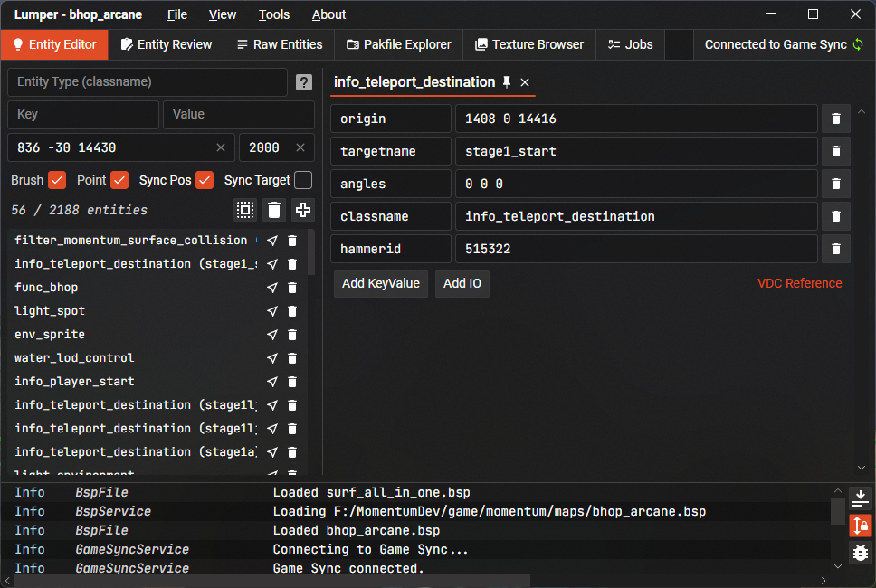Delete the hammerid key-value
This screenshot has width=876, height=588.
point(836,249)
